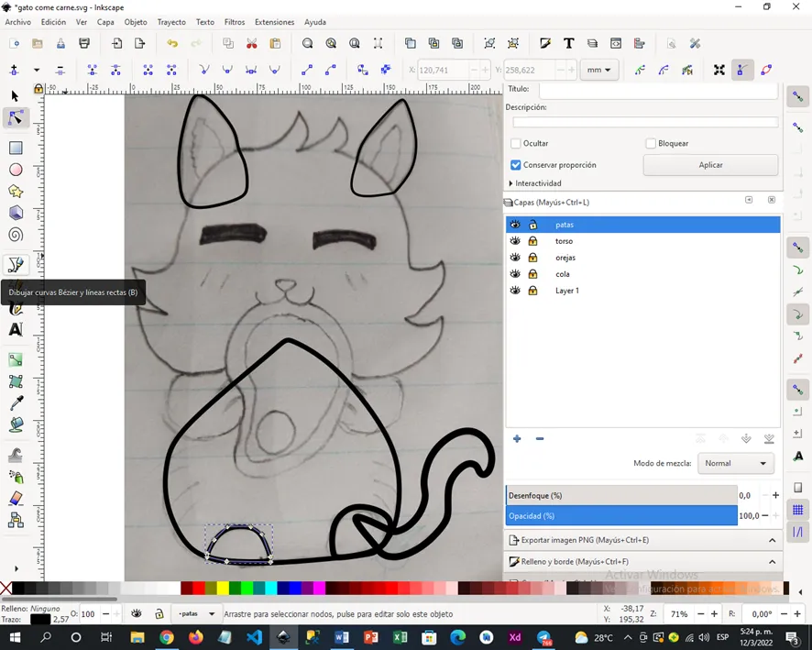
Task: Click the remove layer minus icon
Action: (540, 439)
